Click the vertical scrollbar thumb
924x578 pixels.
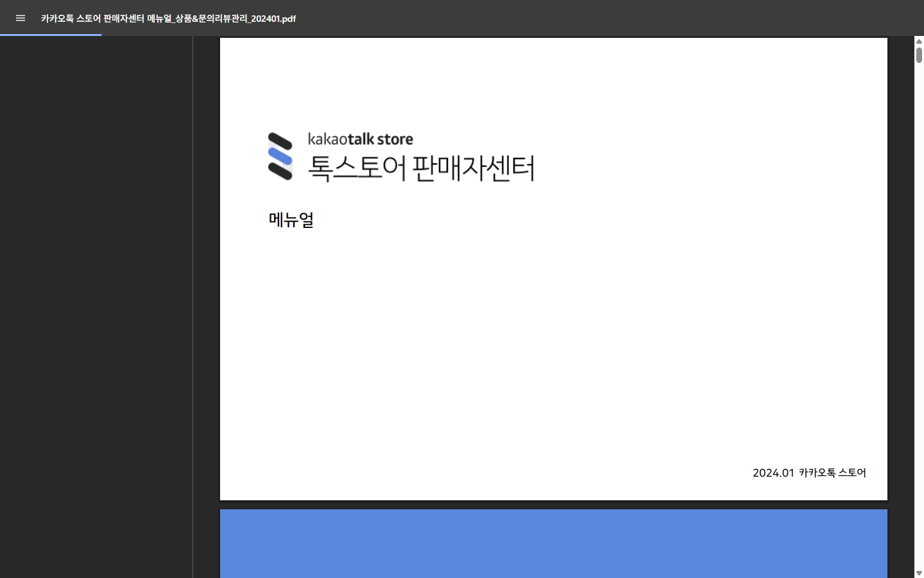tap(919, 55)
